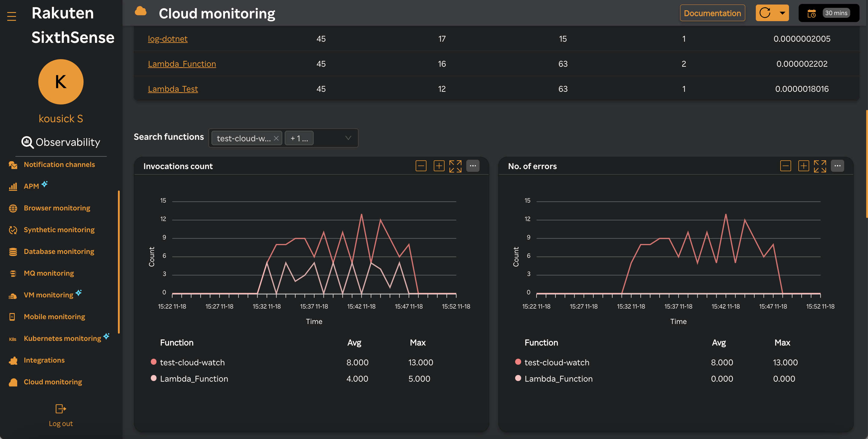Click the VM monitoring icon
The image size is (868, 439).
[13, 296]
